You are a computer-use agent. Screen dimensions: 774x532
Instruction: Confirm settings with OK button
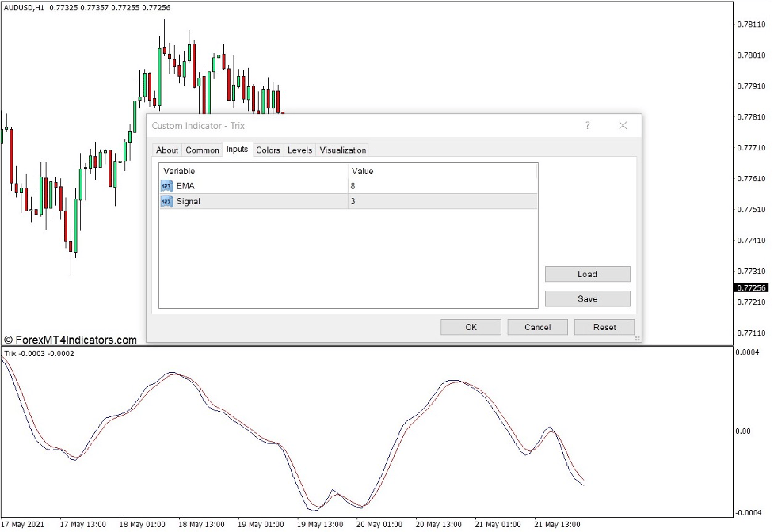(x=471, y=327)
